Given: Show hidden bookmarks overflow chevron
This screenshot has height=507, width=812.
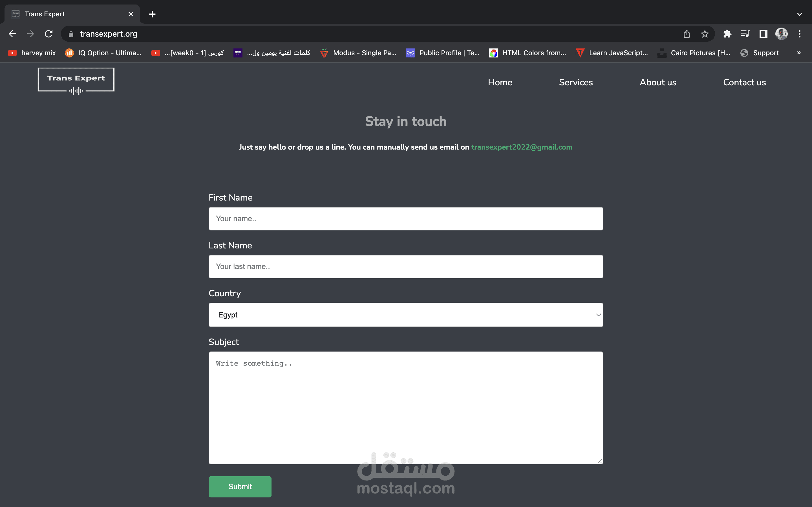Looking at the screenshot, I should [x=799, y=53].
